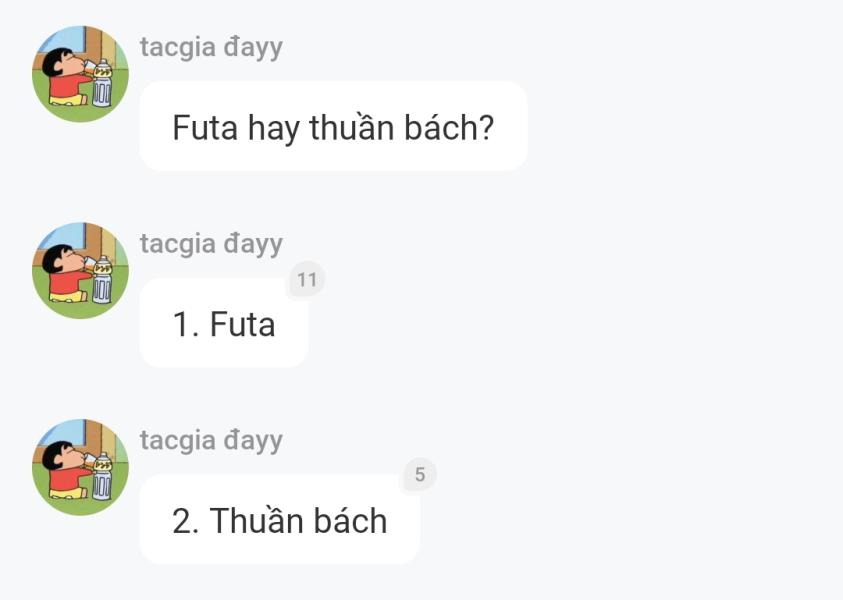
Task: Select the "2. Thuần bách" message bubble
Action: (280, 520)
